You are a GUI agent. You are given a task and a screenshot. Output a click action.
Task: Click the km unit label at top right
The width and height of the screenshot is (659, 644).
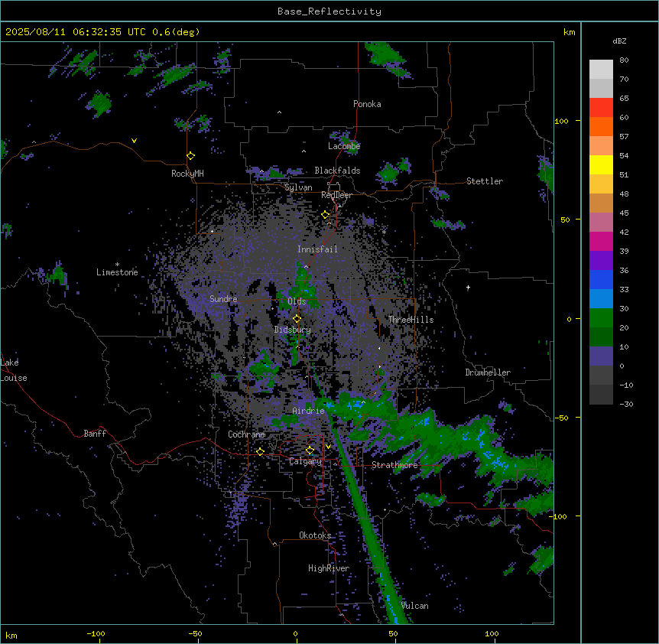[569, 32]
